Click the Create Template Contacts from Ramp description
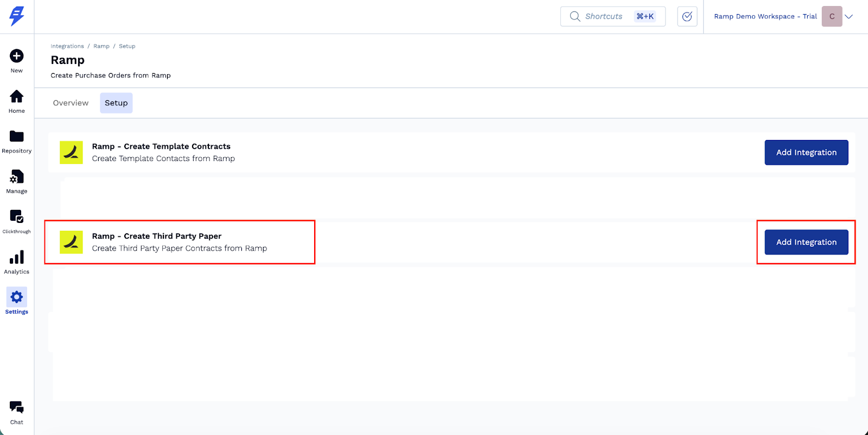The width and height of the screenshot is (868, 435). point(163,158)
